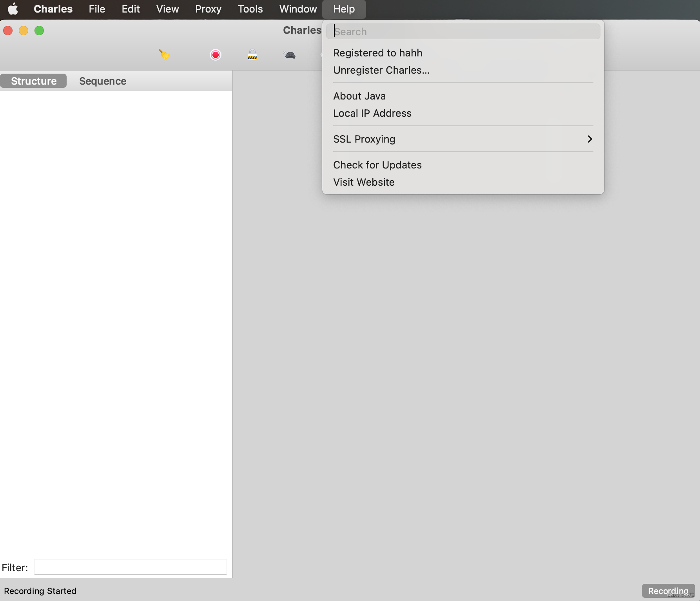Close the Charles window
This screenshot has height=601, width=700.
click(8, 31)
